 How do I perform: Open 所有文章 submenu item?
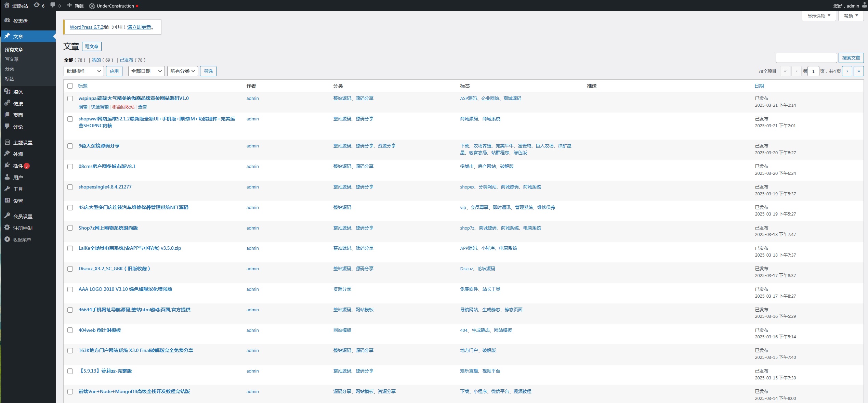point(14,50)
